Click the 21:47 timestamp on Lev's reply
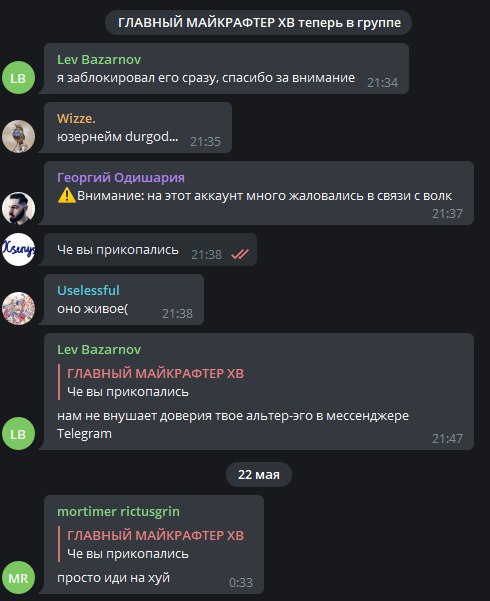Image resolution: width=490 pixels, height=601 pixels. 447,438
